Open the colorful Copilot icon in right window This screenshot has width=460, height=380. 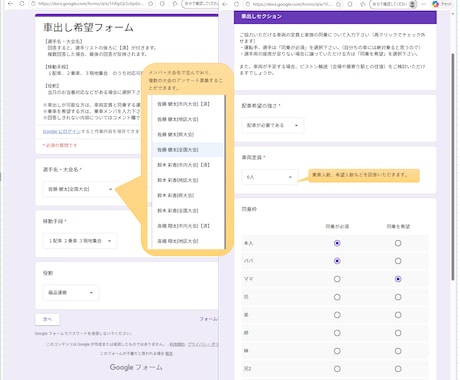(435, 4)
